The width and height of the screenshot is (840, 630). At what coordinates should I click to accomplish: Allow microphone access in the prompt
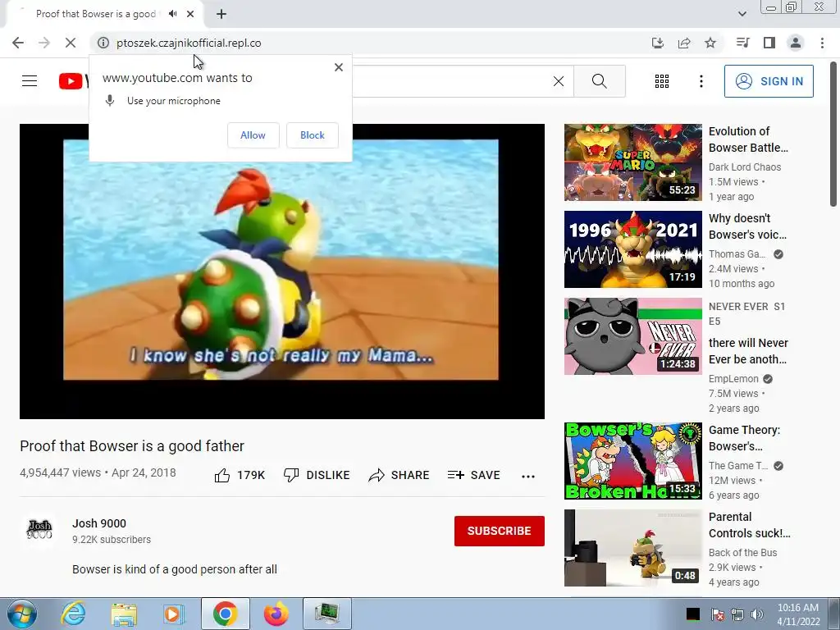253,135
